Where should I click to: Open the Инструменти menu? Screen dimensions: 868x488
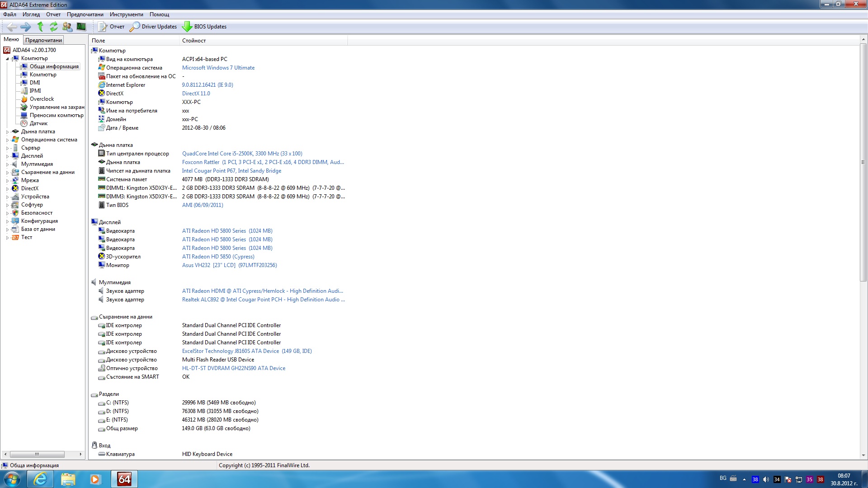(x=126, y=14)
